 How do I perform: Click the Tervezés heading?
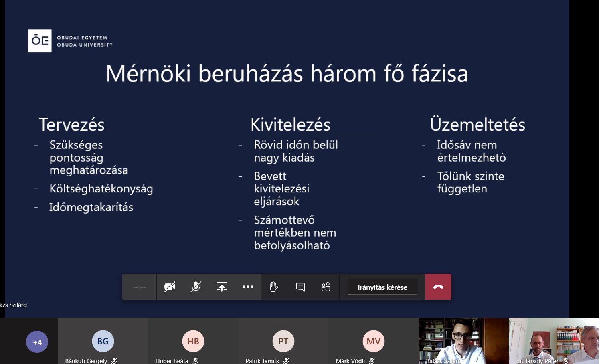point(72,125)
